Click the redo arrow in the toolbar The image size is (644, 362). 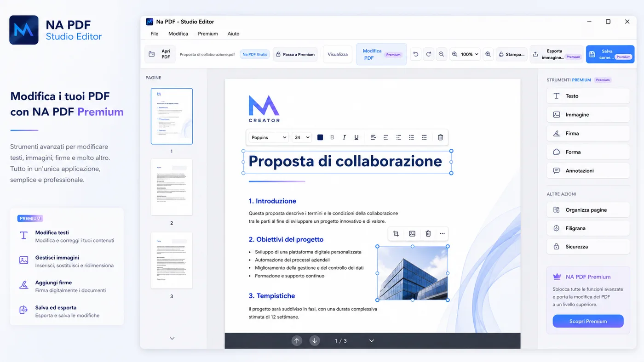pos(429,54)
